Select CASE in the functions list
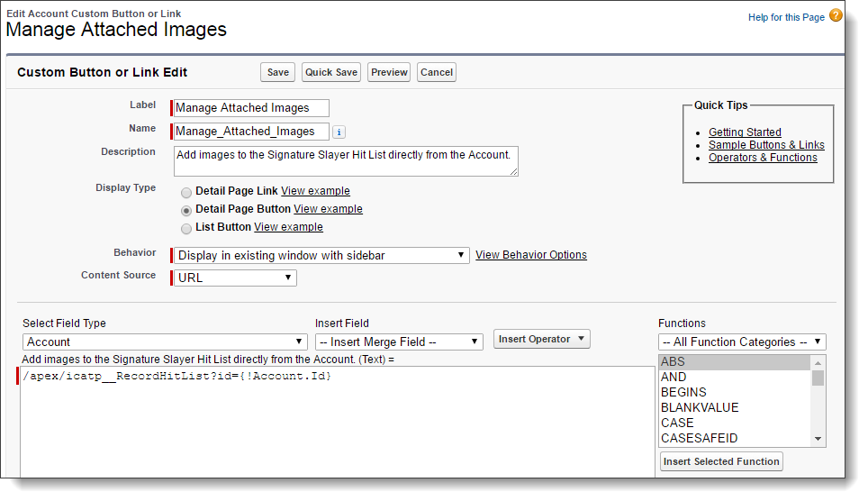 [x=735, y=423]
